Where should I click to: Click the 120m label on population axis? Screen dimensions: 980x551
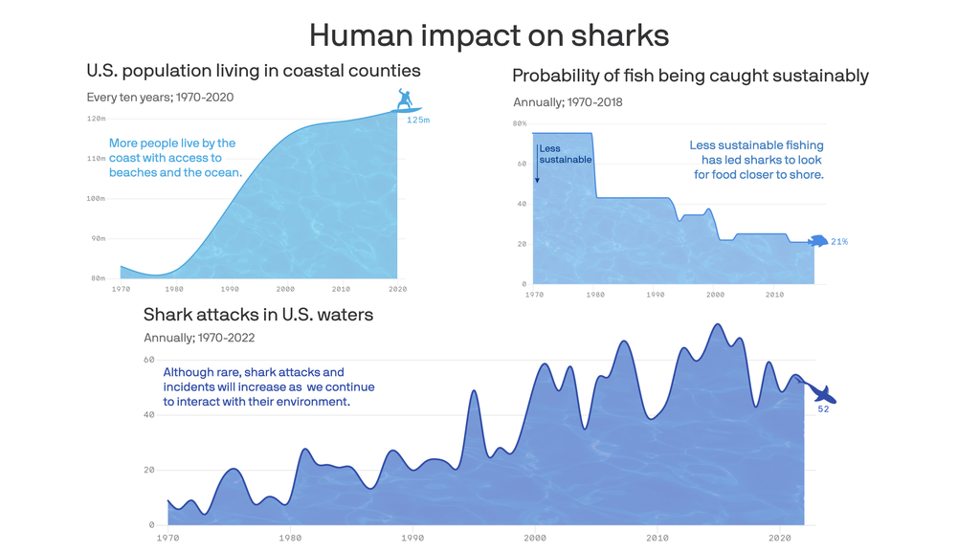tap(96, 119)
